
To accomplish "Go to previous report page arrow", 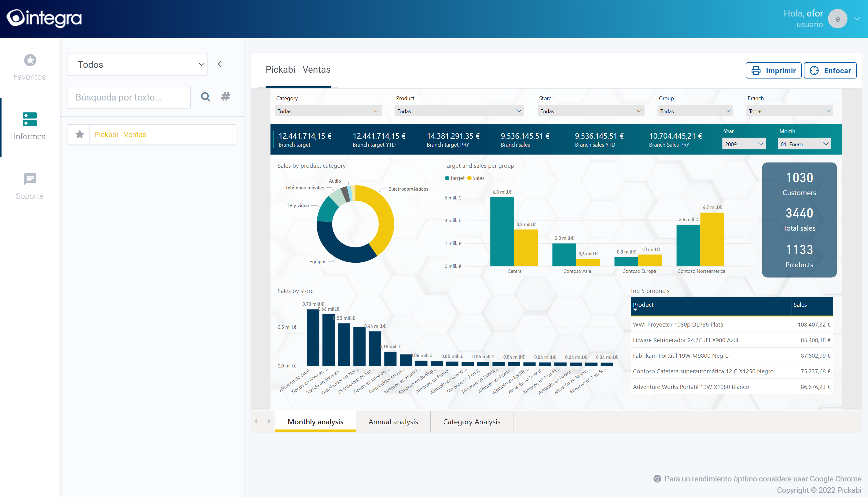I will (x=256, y=421).
